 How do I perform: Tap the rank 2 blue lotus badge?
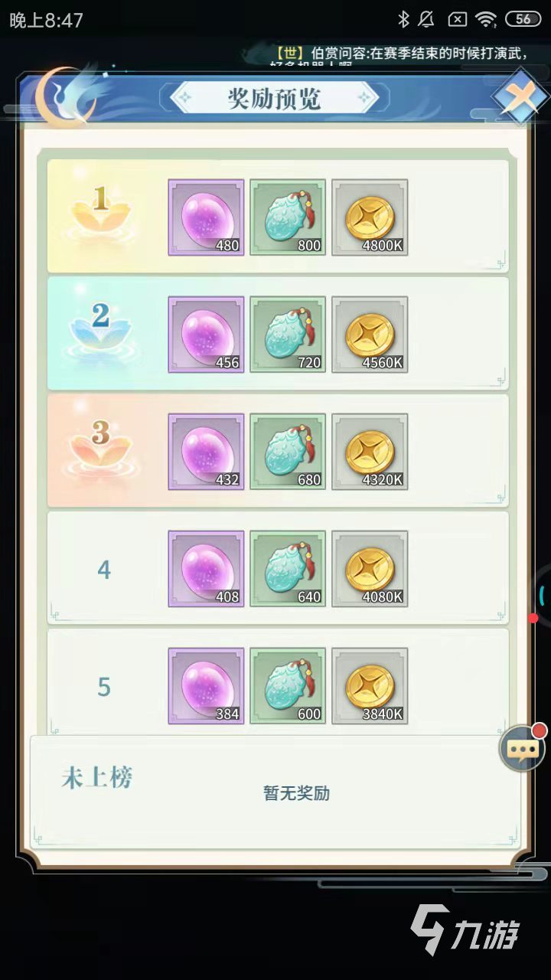(x=101, y=327)
